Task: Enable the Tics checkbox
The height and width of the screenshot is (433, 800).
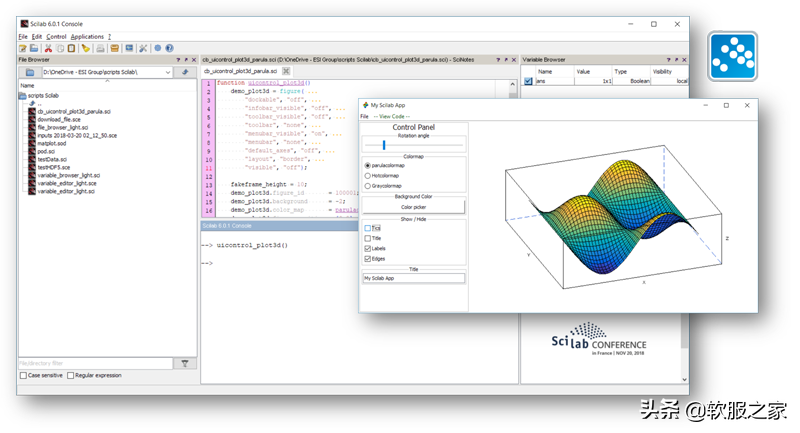Action: click(367, 228)
